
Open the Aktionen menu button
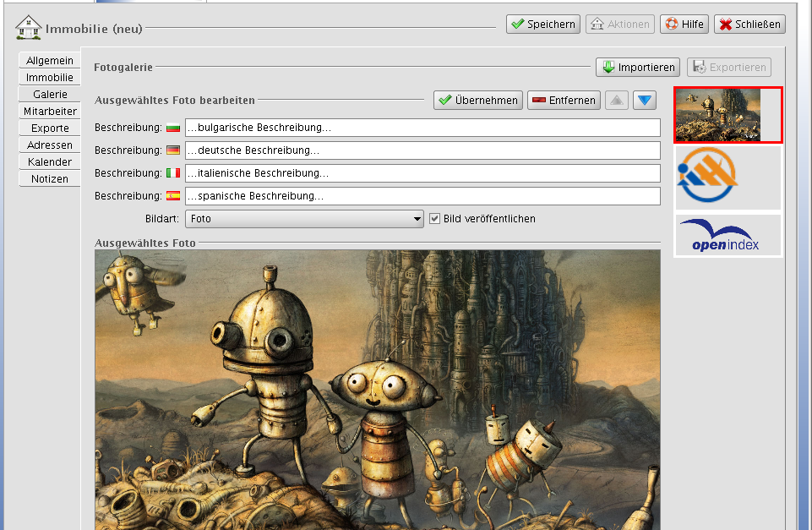point(620,25)
